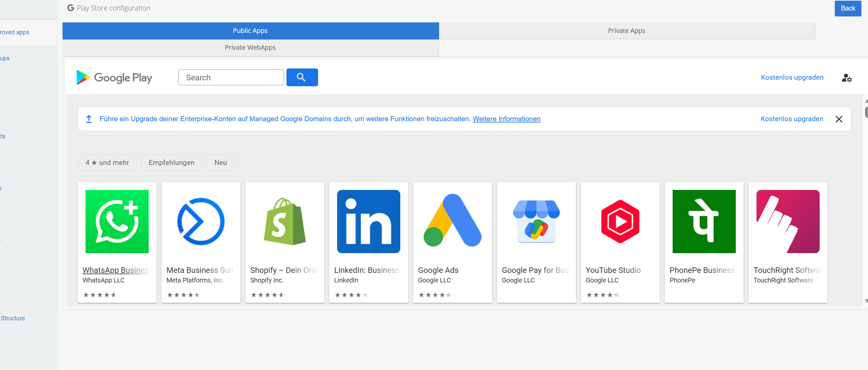Open the WhatsApp Business app icon
868x370 pixels.
[117, 221]
